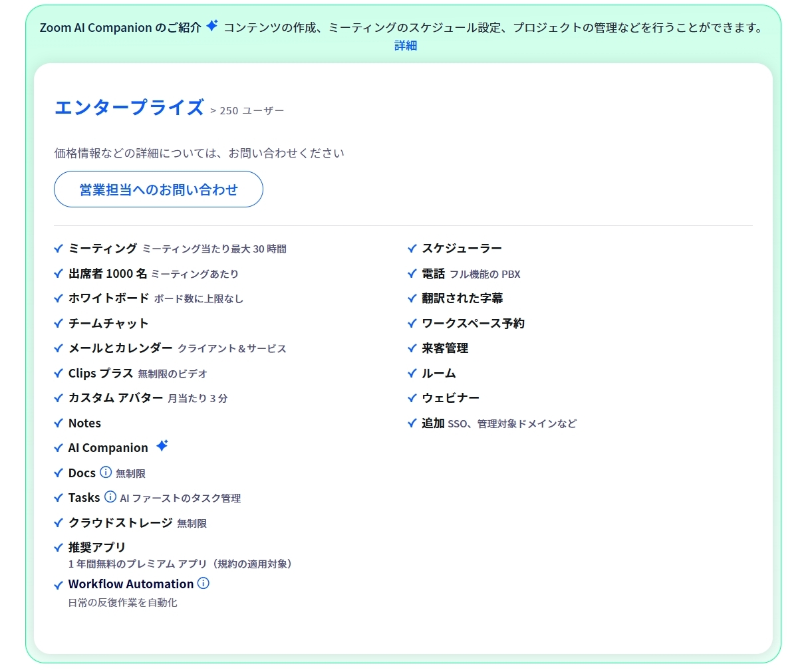
Task: Click SSO、管理対象ドメインなど text
Action: click(x=512, y=424)
